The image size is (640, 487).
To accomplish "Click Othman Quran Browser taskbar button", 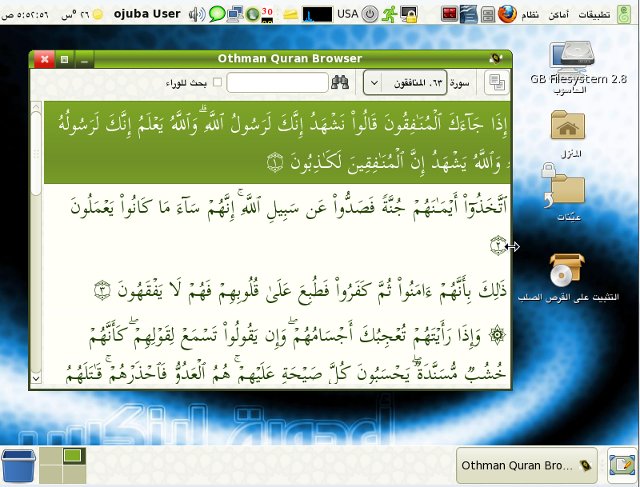I will coord(526,466).
